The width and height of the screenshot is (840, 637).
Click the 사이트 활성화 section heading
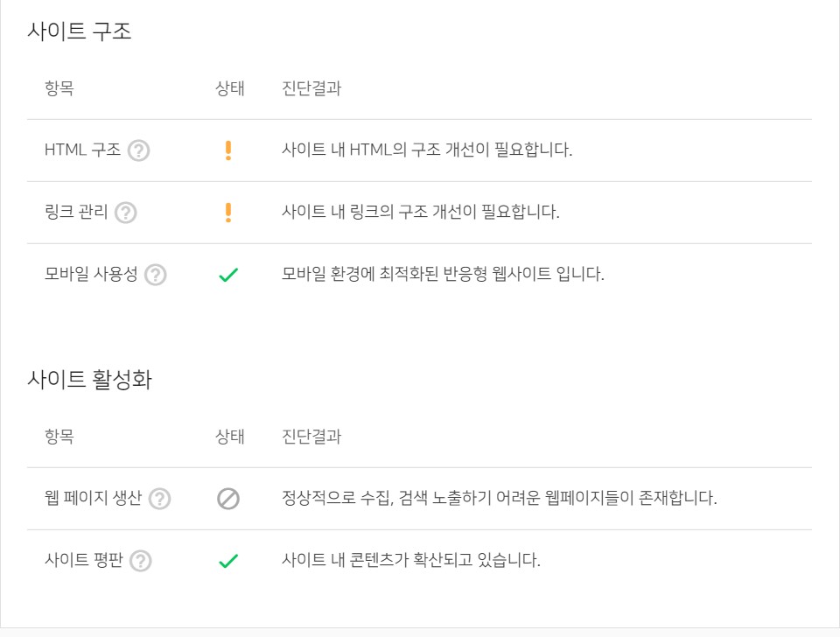90,381
